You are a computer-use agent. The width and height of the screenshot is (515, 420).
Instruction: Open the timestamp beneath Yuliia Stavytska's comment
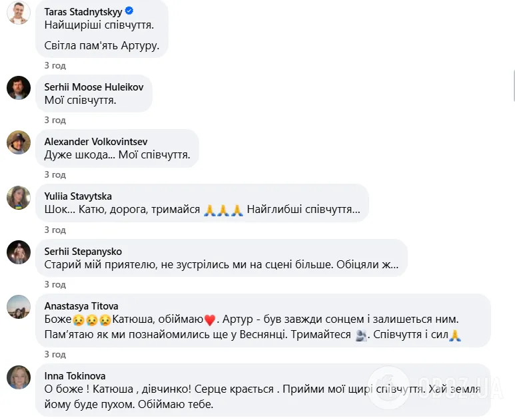tap(55, 230)
